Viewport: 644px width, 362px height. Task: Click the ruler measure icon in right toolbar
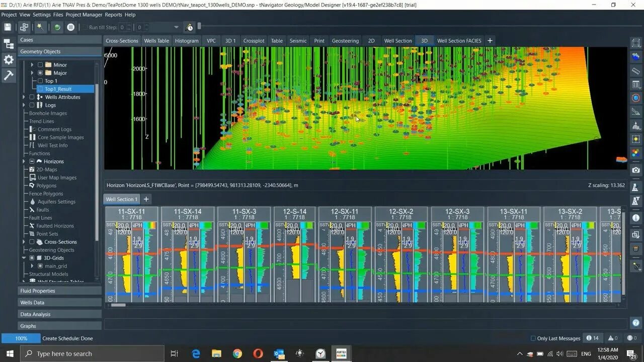pyautogui.click(x=636, y=71)
